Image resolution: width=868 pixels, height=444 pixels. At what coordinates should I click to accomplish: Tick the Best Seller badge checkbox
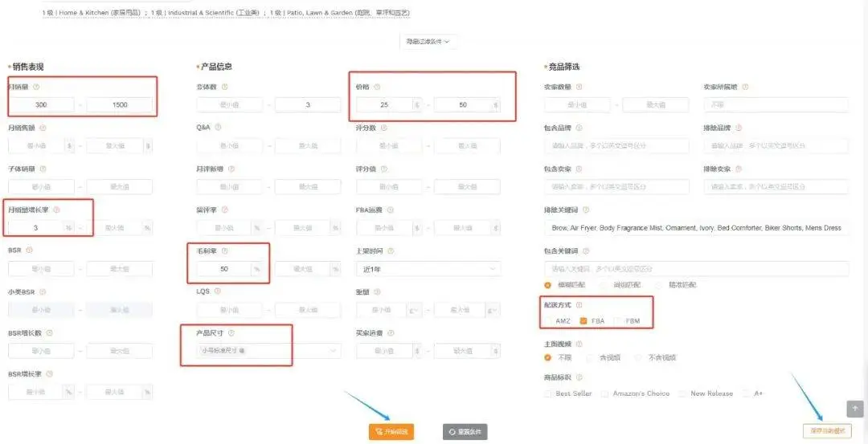pos(549,393)
